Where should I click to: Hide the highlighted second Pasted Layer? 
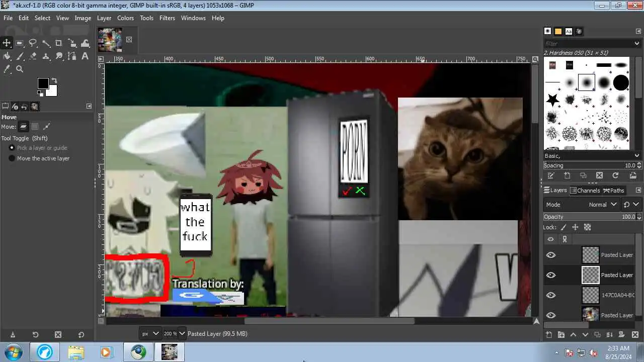pyautogui.click(x=551, y=275)
